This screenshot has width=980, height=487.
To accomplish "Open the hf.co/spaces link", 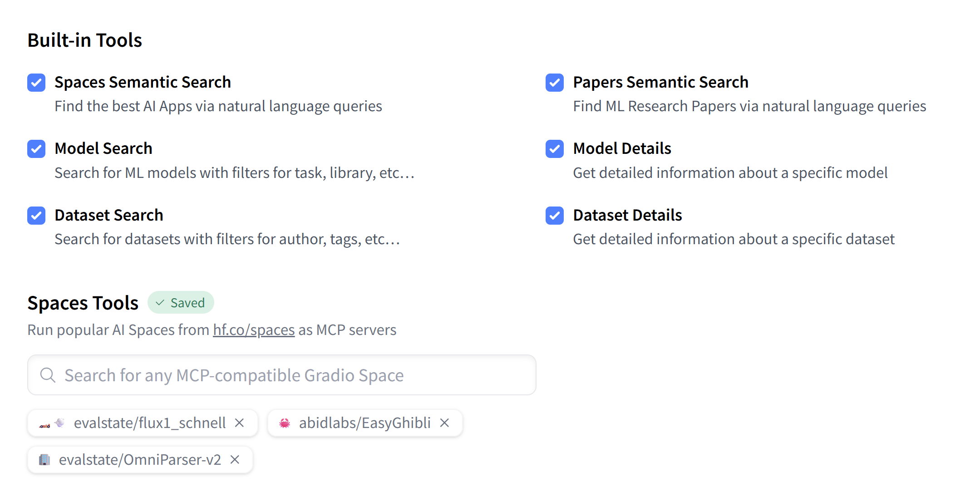I will pyautogui.click(x=254, y=330).
